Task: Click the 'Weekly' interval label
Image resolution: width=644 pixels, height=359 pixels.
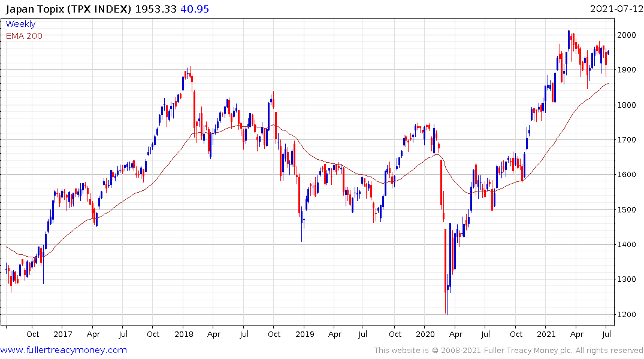Action: [x=20, y=24]
